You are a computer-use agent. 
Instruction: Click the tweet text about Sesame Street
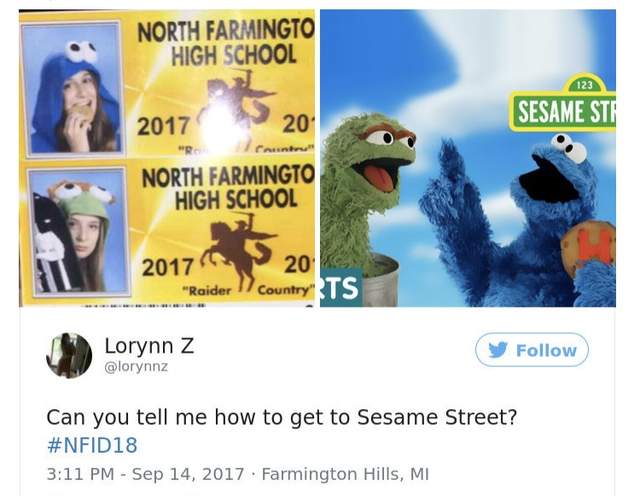(x=282, y=417)
